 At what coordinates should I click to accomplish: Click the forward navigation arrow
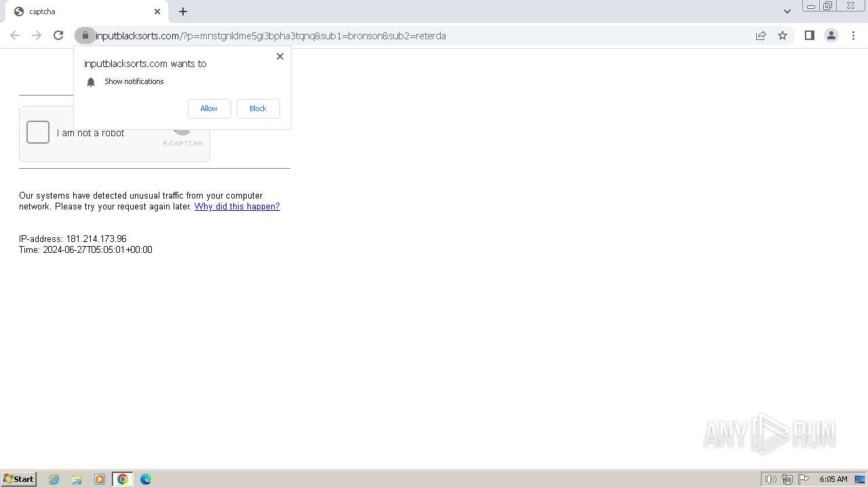(x=37, y=35)
